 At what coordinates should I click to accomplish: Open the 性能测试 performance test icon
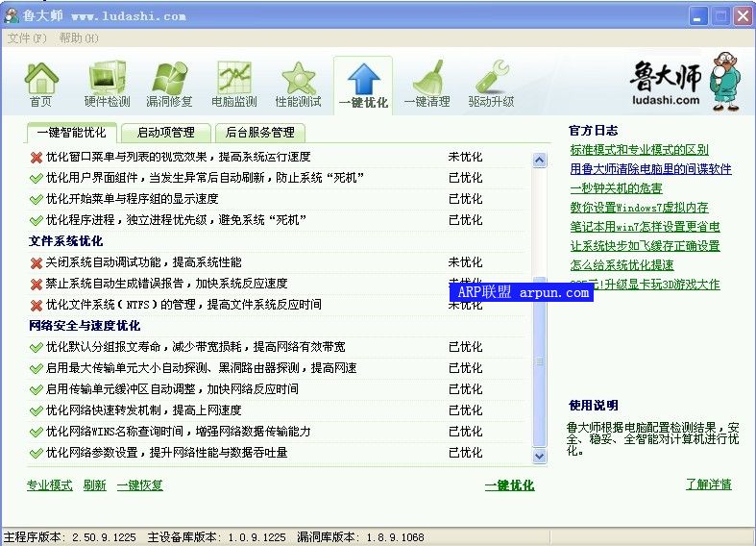click(x=298, y=85)
